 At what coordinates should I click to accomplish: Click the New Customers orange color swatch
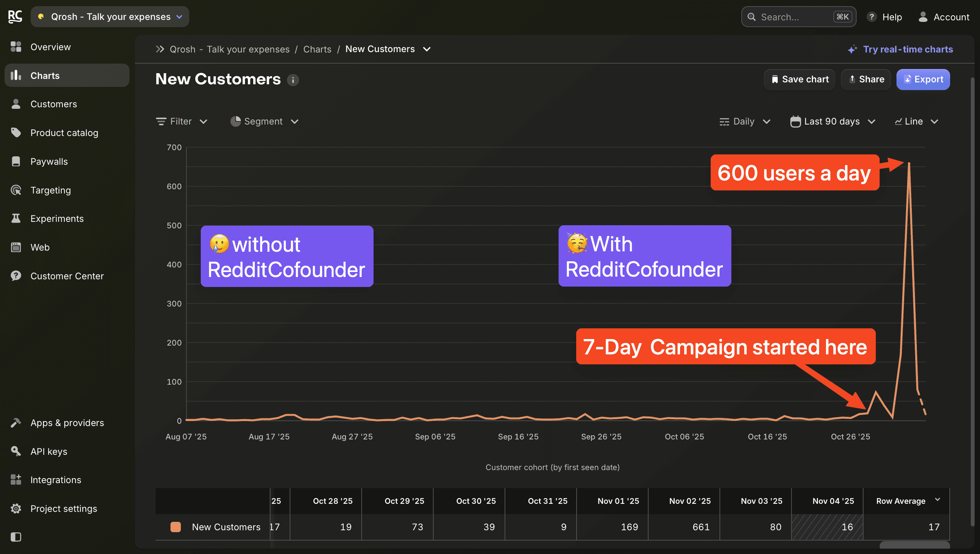(x=175, y=527)
